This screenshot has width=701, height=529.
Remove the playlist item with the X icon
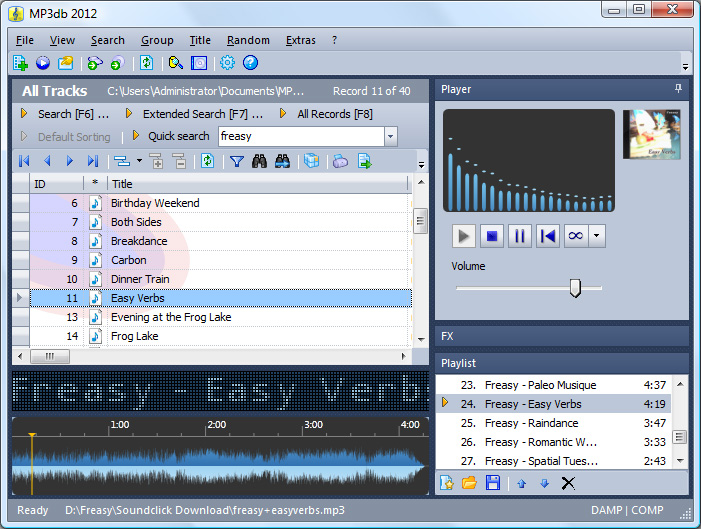click(568, 483)
